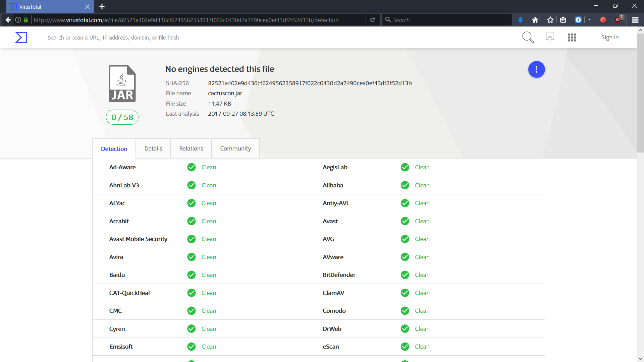The width and height of the screenshot is (644, 362).
Task: Click the blue three-dot actions button
Action: 536,69
